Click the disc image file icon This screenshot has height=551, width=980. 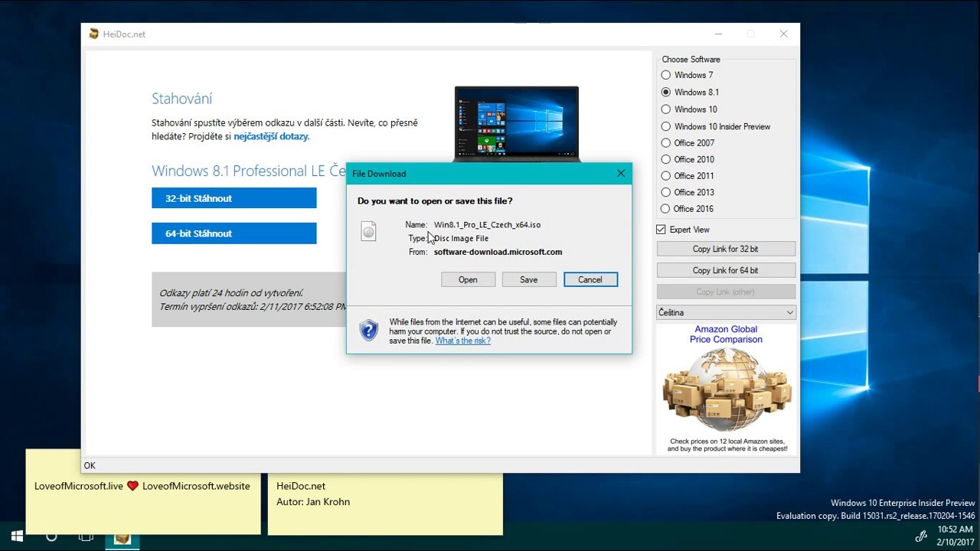point(368,230)
